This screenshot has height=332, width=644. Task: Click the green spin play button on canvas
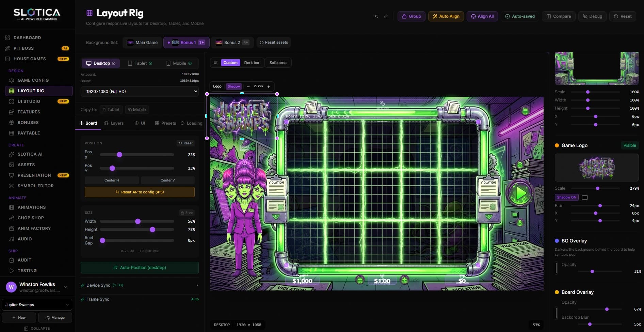pyautogui.click(x=519, y=193)
